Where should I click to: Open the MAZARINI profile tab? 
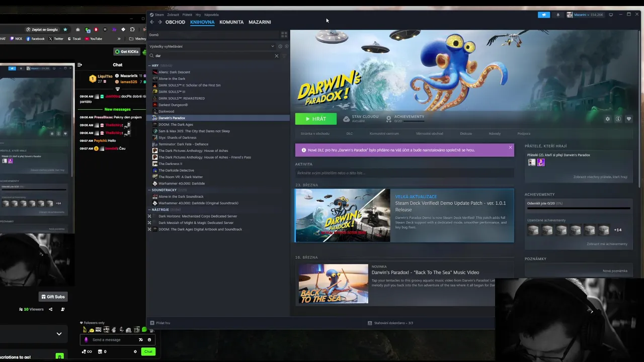[260, 22]
